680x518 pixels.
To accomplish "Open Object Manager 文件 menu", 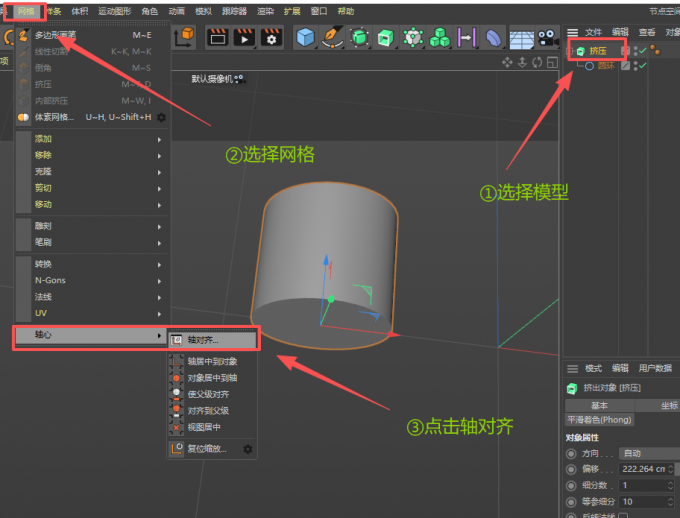I will point(593,33).
